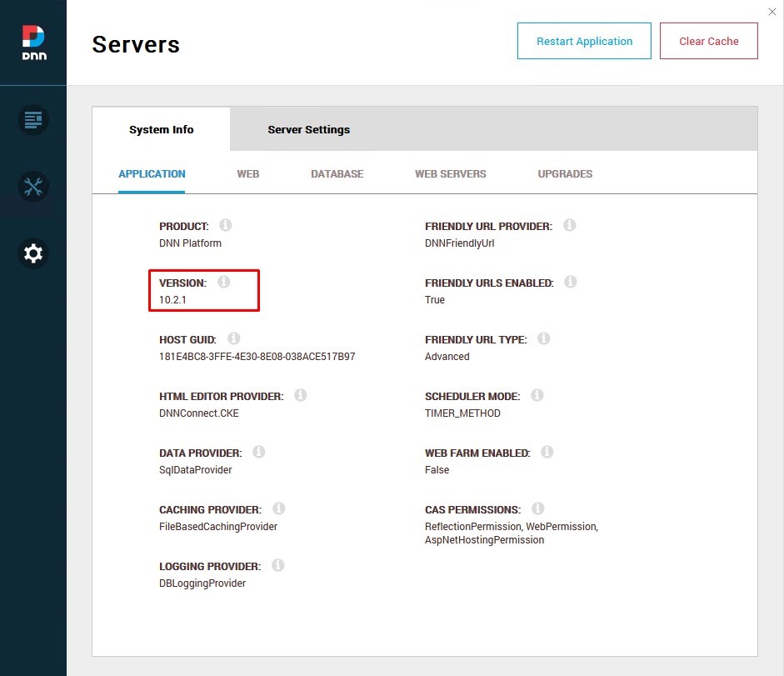This screenshot has width=784, height=676.
Task: Click info icon next to PRODUCT
Action: click(x=225, y=226)
